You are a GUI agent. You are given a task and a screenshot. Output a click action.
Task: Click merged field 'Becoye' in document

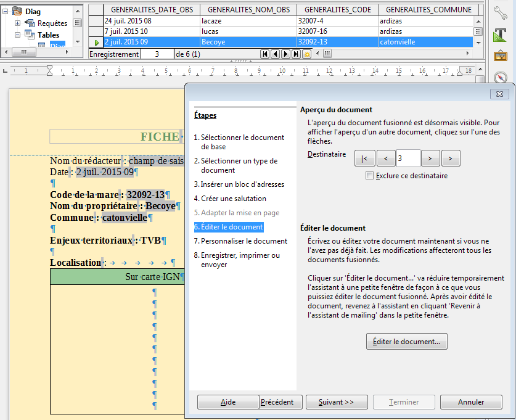pos(160,206)
